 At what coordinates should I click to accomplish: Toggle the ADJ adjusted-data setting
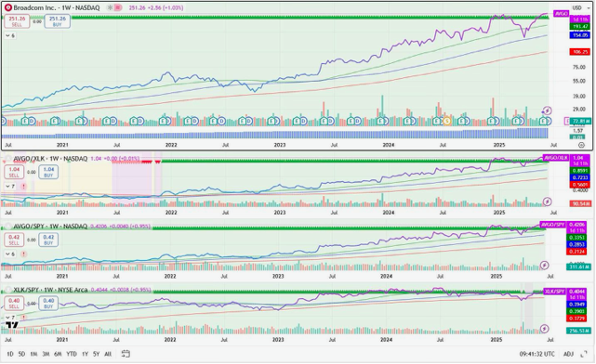click(x=568, y=354)
